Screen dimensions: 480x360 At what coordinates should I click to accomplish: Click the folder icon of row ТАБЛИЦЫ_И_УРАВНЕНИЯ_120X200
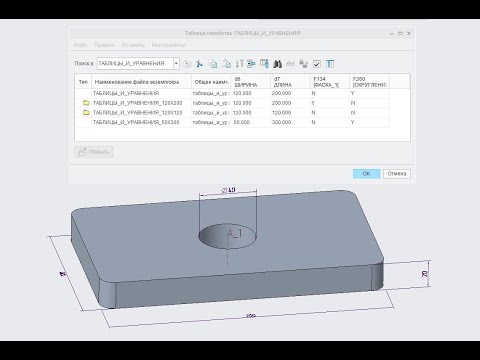pos(86,103)
